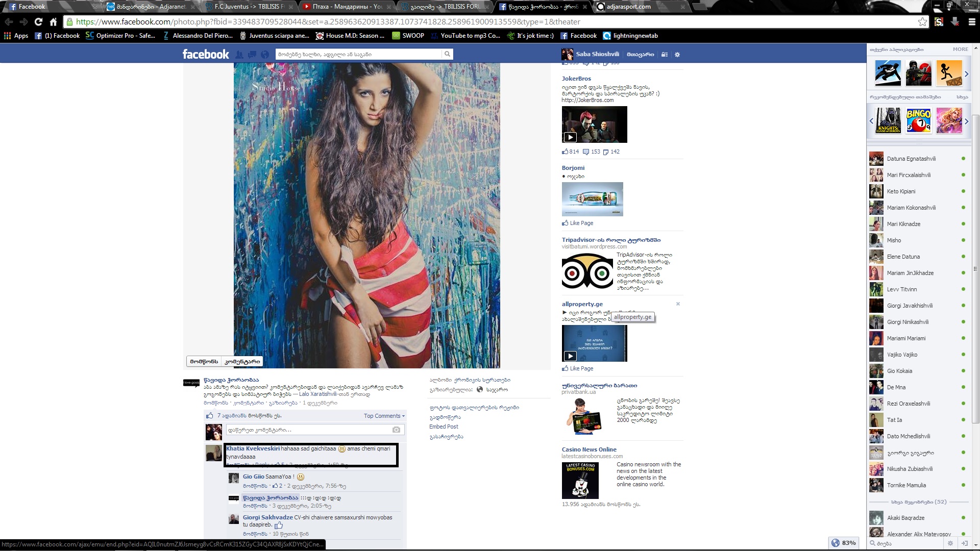Attach photo using comment camera icon
This screenshot has width=980, height=551.
tap(396, 430)
